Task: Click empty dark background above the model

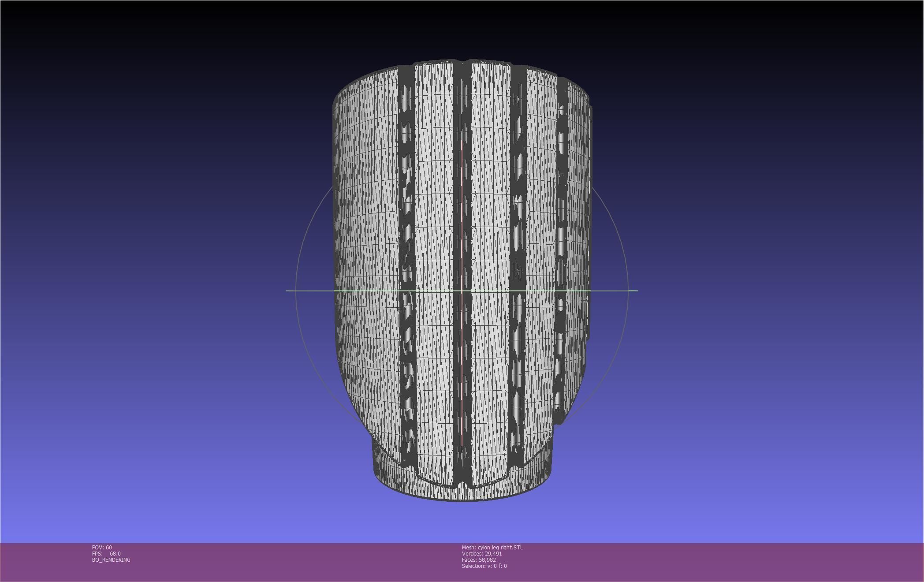Action: 462,26
